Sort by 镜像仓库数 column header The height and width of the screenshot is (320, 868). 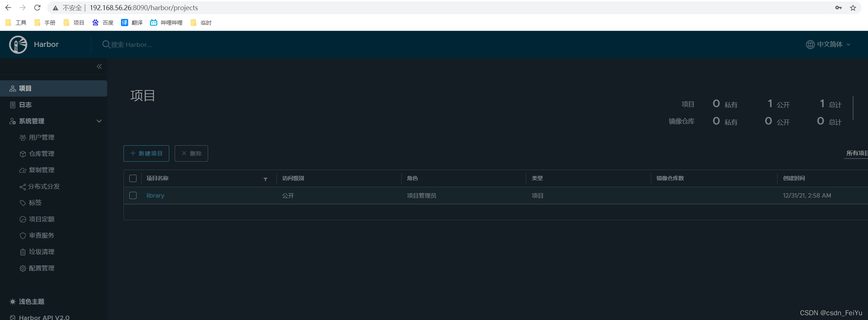[670, 178]
